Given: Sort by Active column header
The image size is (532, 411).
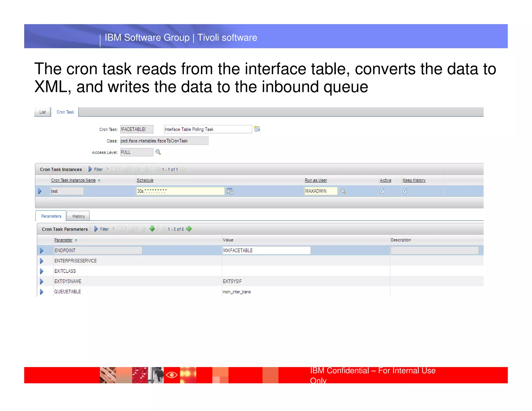Looking at the screenshot, I should coord(385,180).
